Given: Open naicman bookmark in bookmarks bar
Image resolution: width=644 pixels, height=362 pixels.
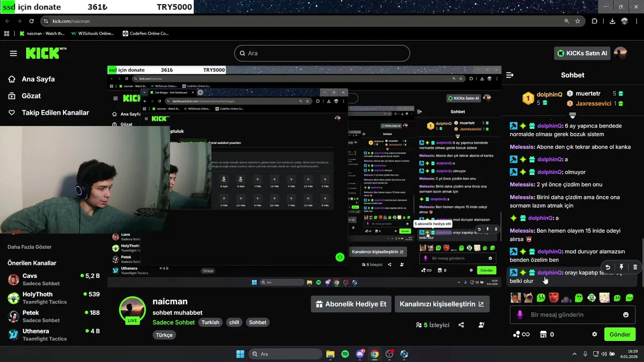Looking at the screenshot, I should [x=42, y=34].
